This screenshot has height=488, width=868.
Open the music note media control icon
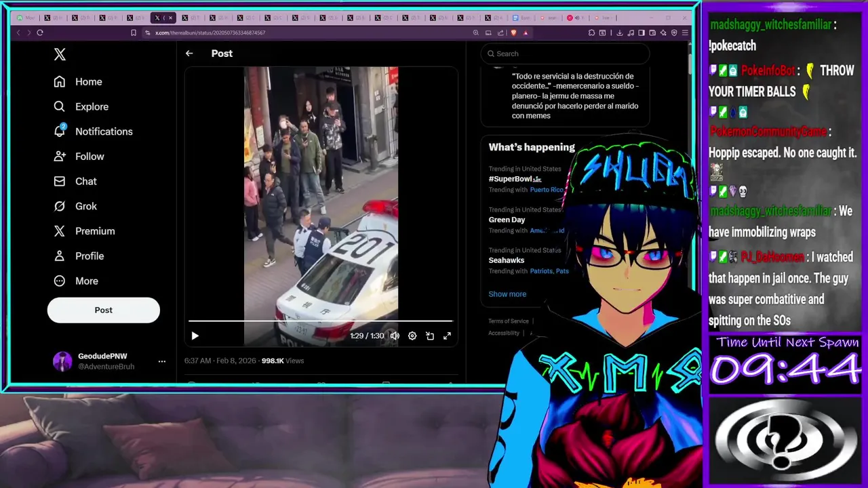click(631, 33)
